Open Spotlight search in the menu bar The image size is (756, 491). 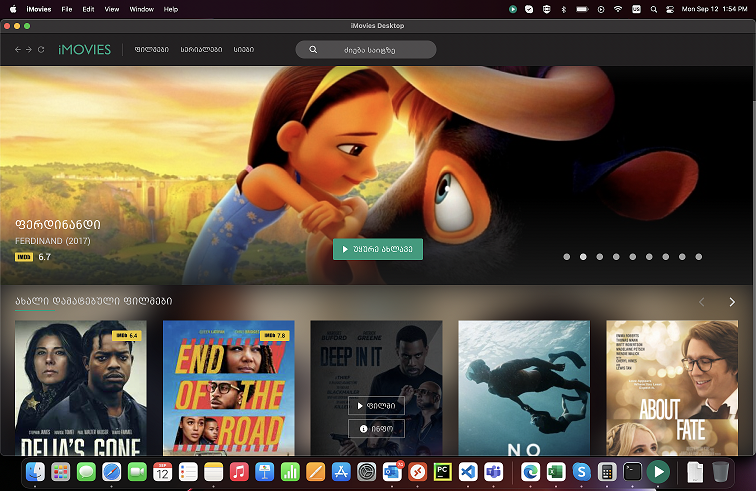coord(654,9)
